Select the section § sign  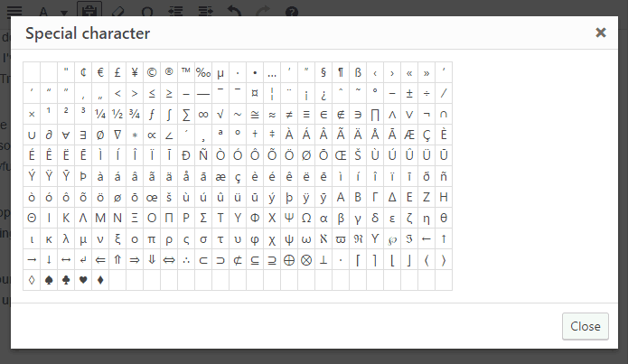point(323,72)
